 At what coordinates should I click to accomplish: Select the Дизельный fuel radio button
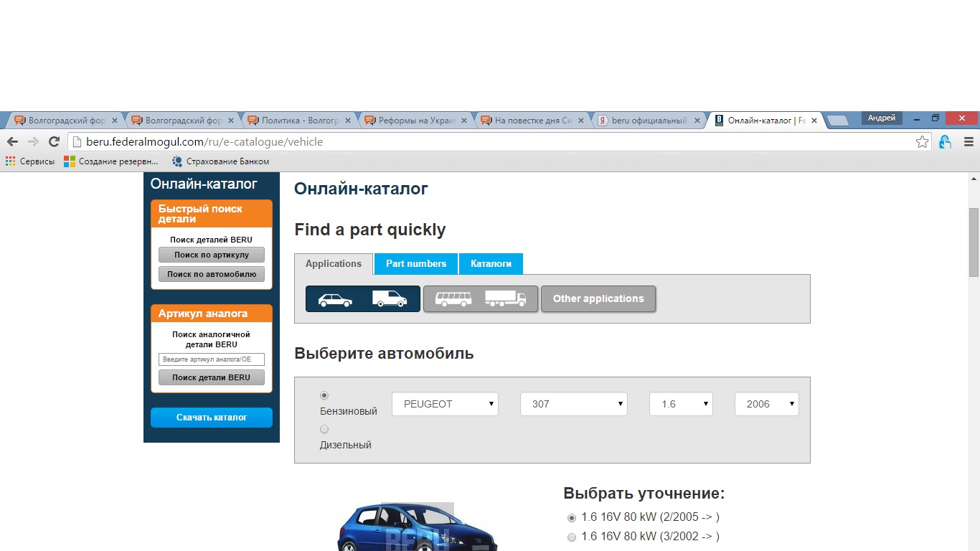coord(324,429)
